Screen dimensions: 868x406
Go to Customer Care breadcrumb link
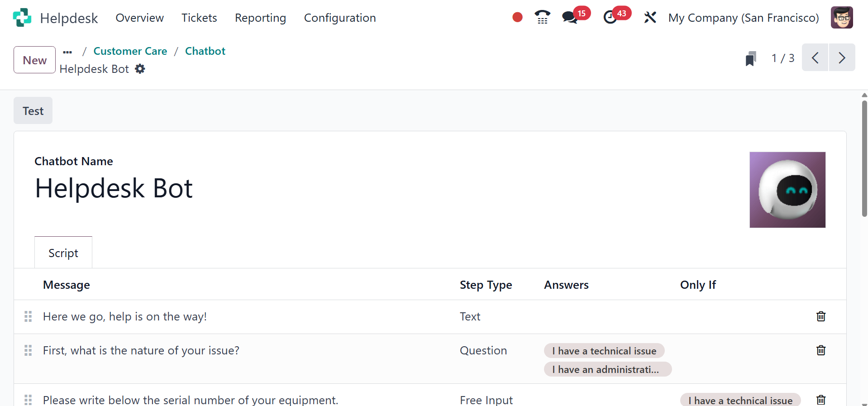pyautogui.click(x=130, y=51)
